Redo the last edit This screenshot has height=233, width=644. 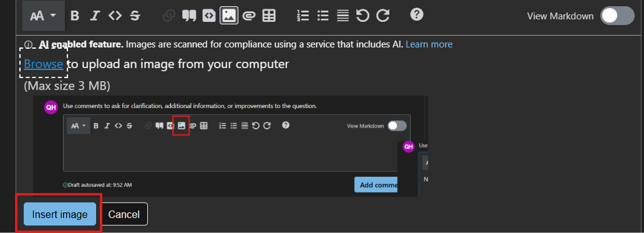point(383,16)
